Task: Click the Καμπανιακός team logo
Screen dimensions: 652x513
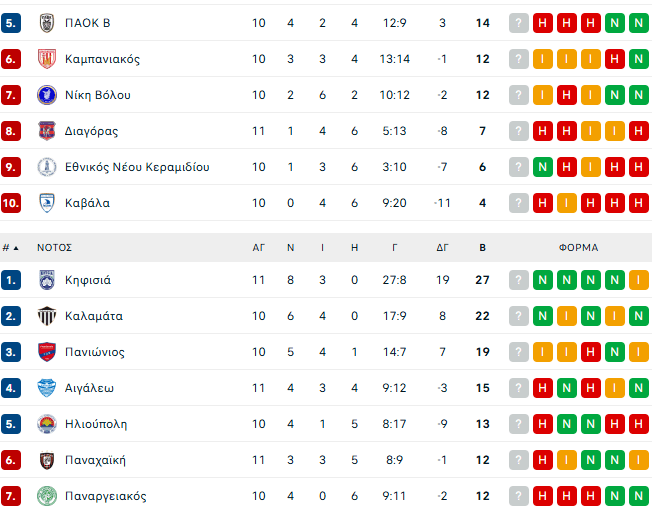Action: tap(46, 59)
